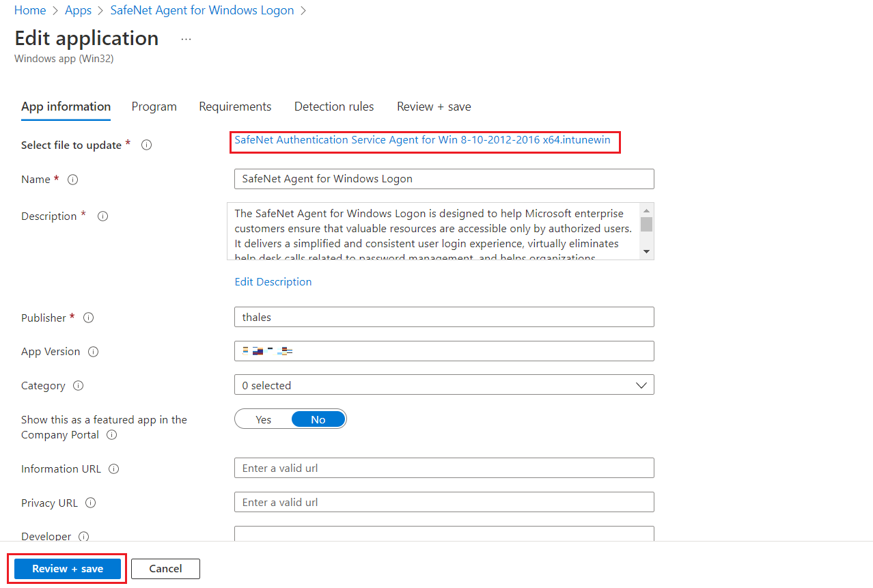873x588 pixels.
Task: Click Windows app (Win32) subtitle text
Action: (x=64, y=59)
